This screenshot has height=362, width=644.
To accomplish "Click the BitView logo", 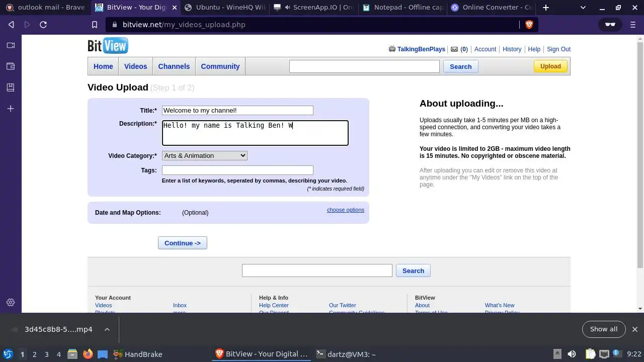I will (x=108, y=46).
